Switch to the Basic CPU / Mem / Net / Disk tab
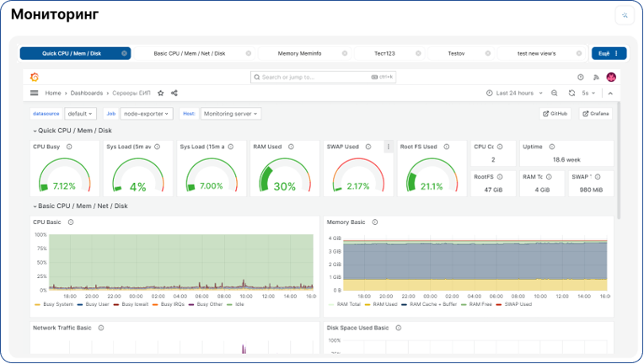644x364 pixels. point(190,53)
